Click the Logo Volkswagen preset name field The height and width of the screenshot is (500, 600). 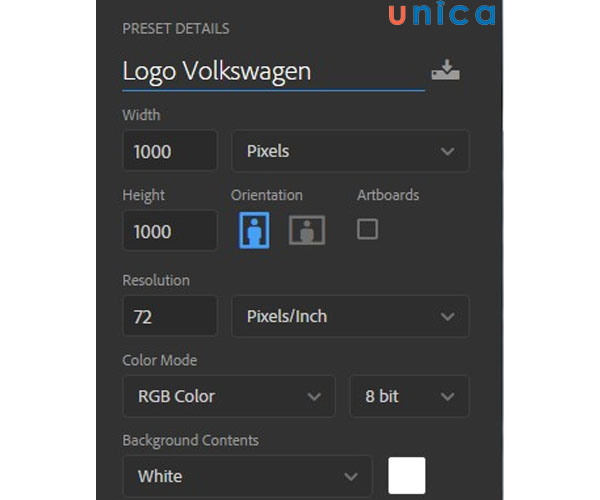coord(270,72)
